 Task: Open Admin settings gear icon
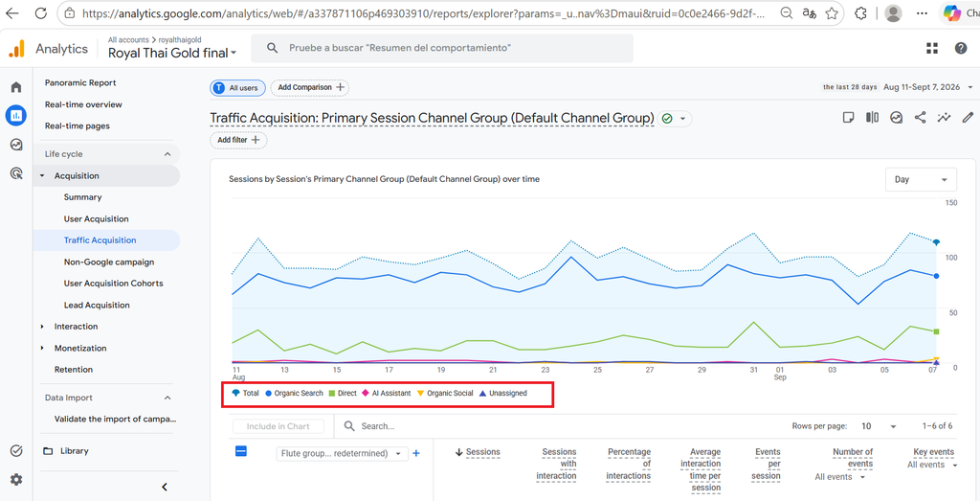(x=16, y=480)
